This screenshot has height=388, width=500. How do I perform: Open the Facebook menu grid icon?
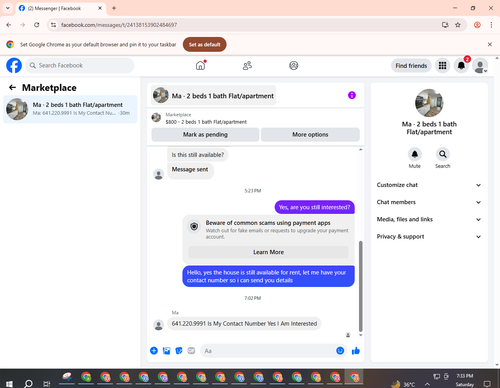click(x=442, y=66)
